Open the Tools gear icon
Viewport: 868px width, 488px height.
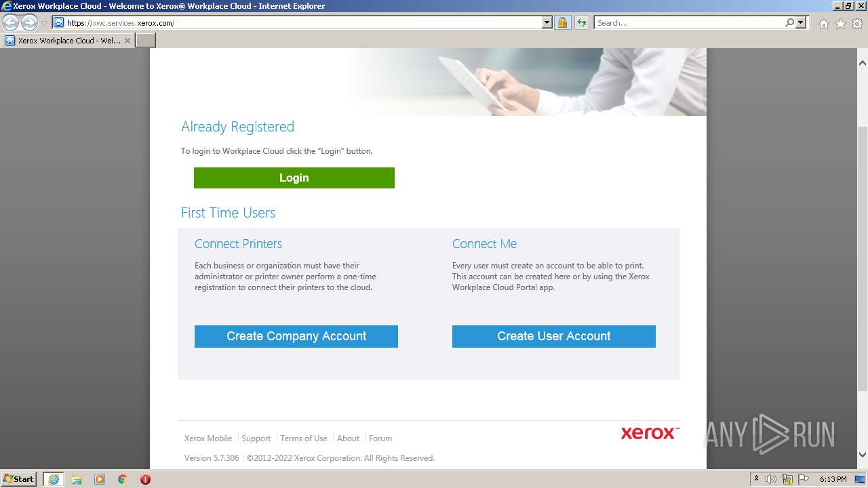click(x=857, y=24)
